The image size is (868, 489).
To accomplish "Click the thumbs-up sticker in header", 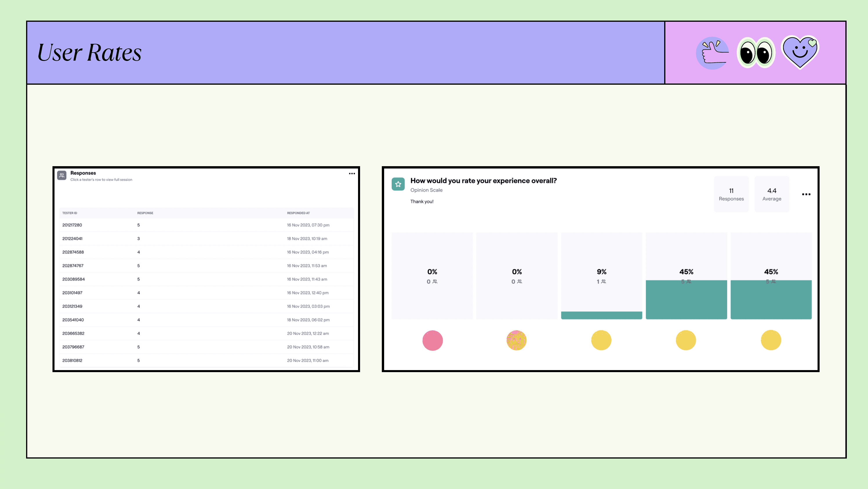I will [712, 53].
